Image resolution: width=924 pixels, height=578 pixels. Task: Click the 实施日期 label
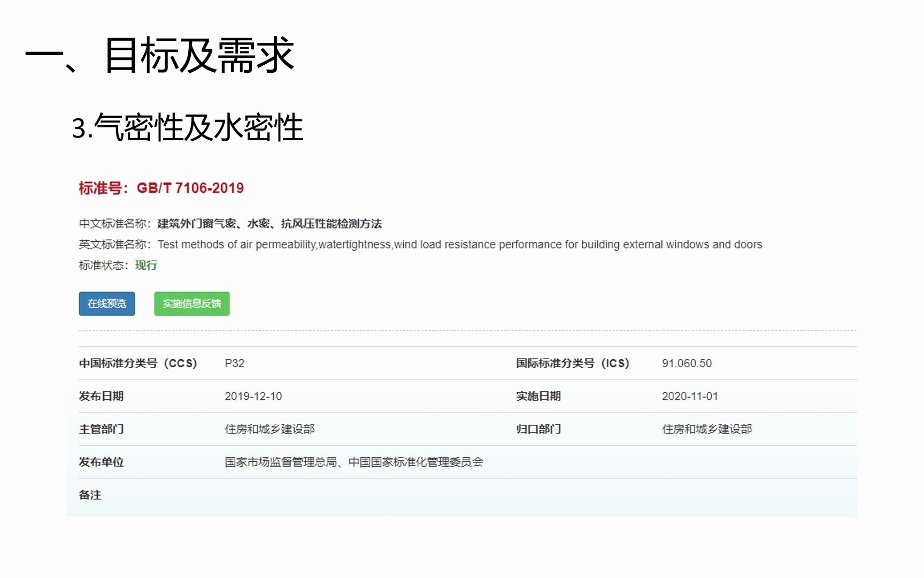click(538, 397)
